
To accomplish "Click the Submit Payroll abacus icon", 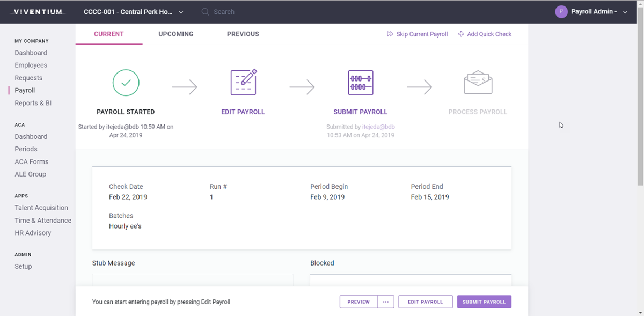I will [x=360, y=82].
